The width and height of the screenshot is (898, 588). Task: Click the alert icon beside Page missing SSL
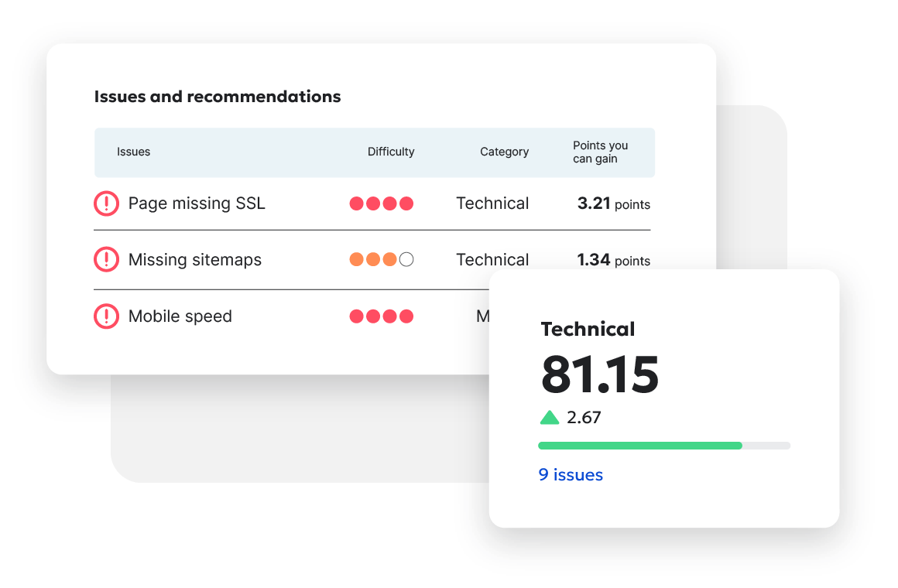[x=107, y=203]
